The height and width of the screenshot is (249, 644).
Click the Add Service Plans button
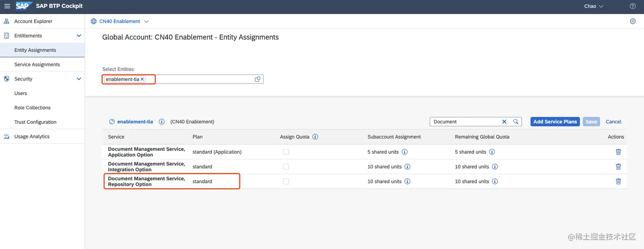[555, 122]
